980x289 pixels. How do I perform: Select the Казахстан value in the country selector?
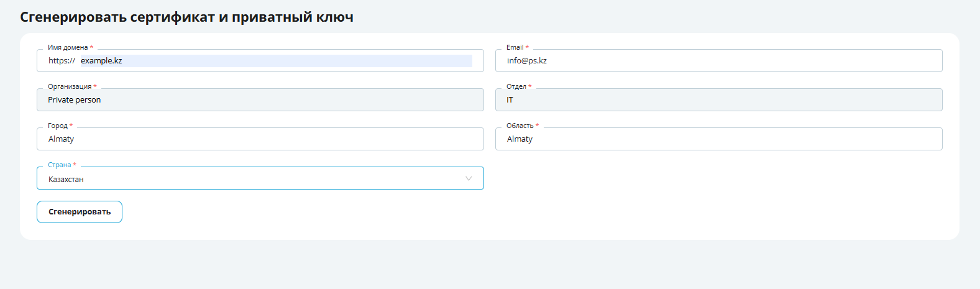[x=66, y=180]
